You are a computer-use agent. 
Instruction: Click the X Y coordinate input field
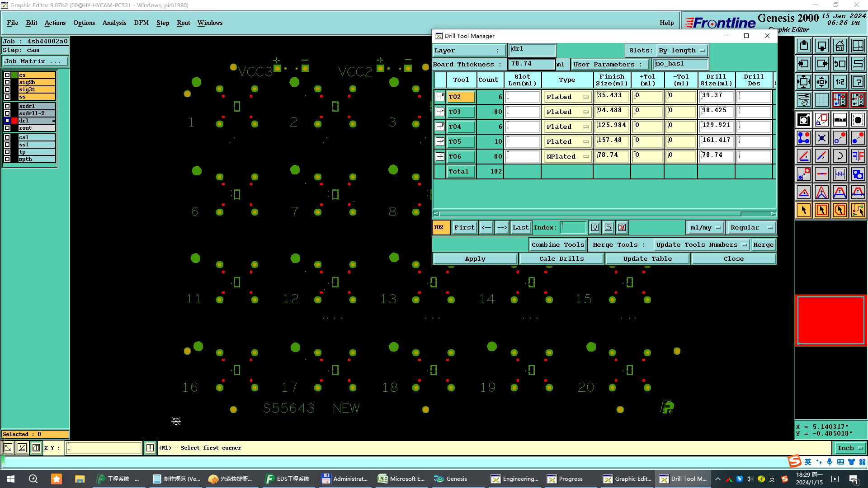(x=104, y=448)
